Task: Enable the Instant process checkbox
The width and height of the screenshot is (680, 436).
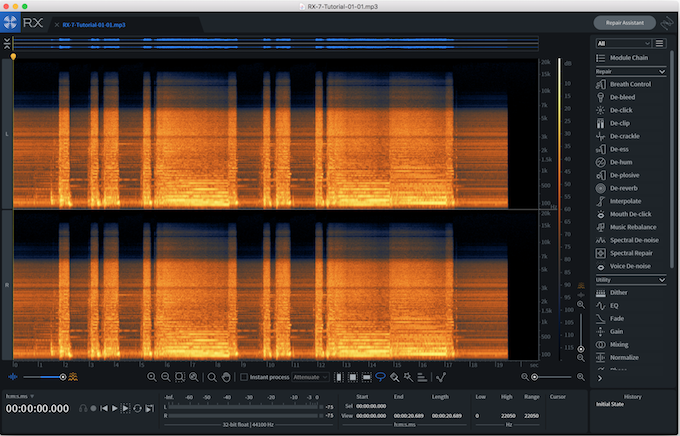Action: [x=244, y=377]
